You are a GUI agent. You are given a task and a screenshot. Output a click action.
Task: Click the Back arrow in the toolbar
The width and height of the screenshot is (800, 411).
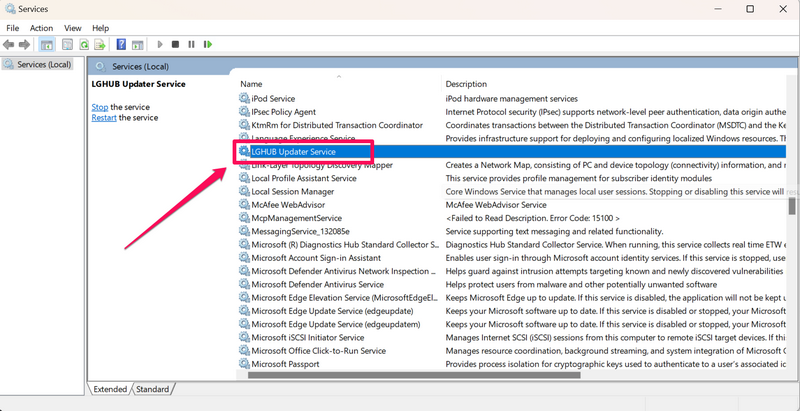[x=9, y=44]
